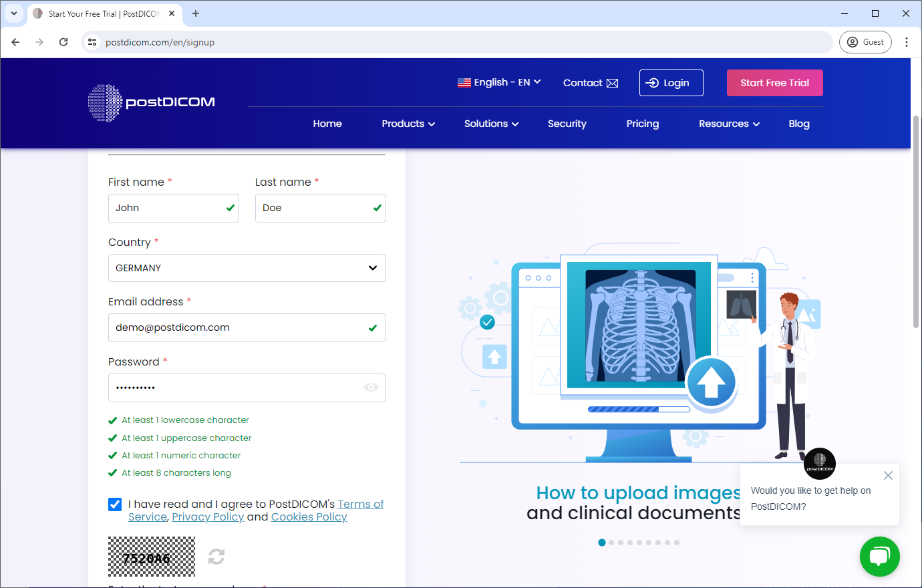Click the Start Free Trial button

tap(774, 82)
